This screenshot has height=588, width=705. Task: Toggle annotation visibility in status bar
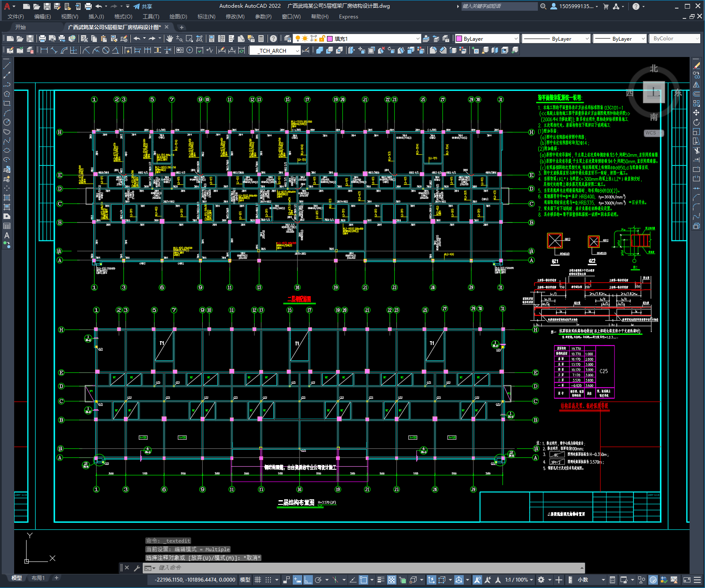pos(477,580)
